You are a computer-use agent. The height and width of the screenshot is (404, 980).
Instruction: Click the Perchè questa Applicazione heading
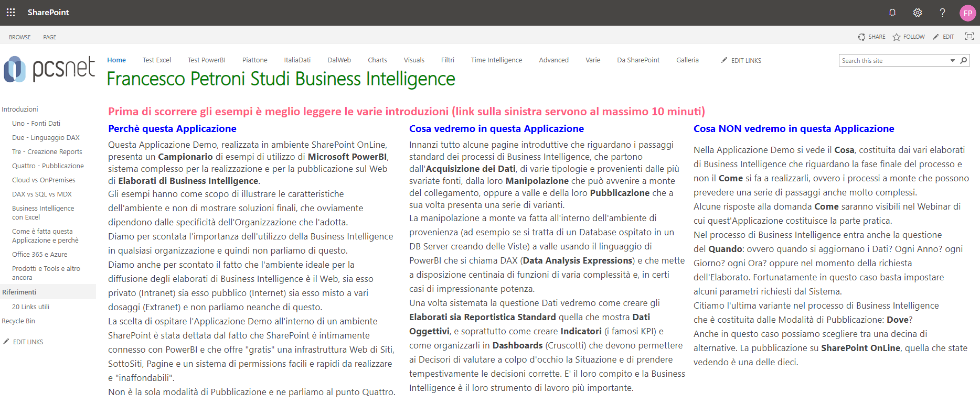pyautogui.click(x=172, y=128)
